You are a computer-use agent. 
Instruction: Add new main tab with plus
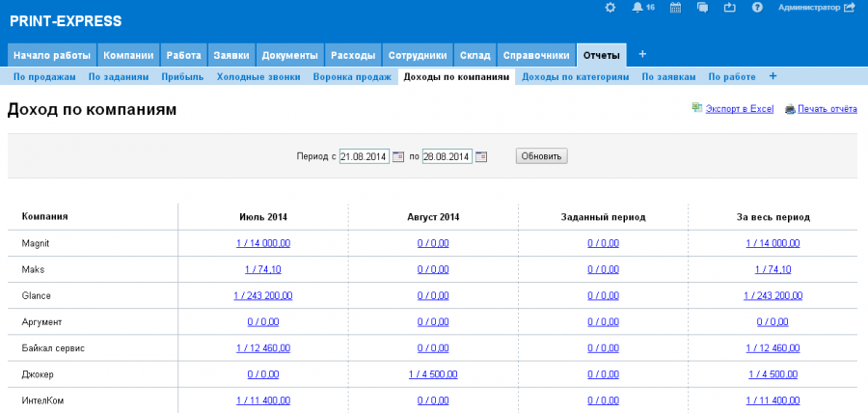point(642,54)
